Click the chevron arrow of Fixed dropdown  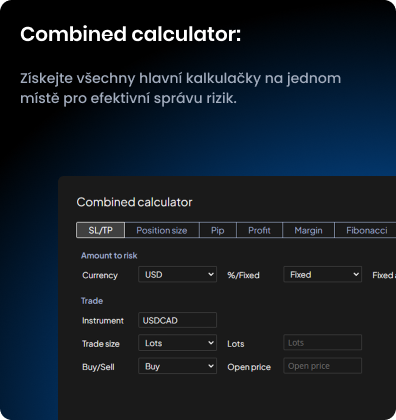click(356, 274)
